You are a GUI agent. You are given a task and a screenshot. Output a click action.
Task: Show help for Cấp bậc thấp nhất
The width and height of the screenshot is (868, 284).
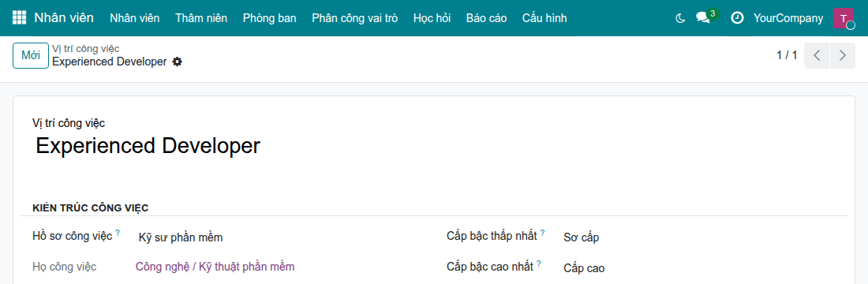tap(543, 233)
